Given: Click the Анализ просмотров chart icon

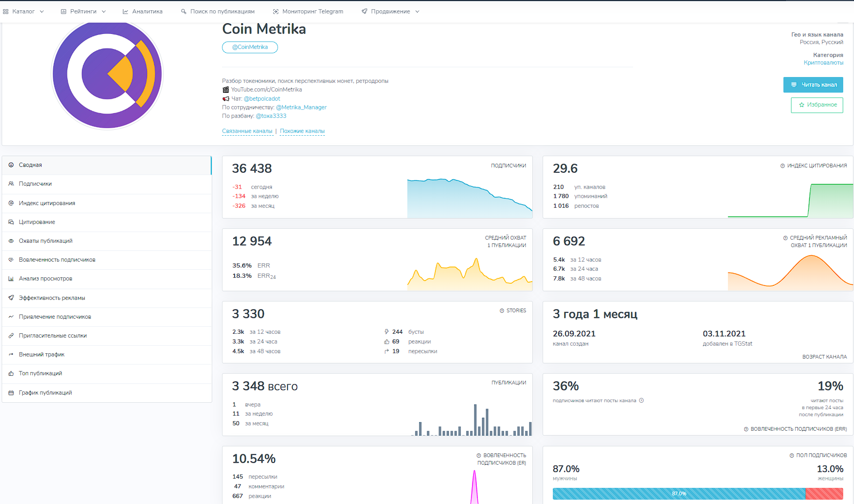Looking at the screenshot, I should pos(11,279).
